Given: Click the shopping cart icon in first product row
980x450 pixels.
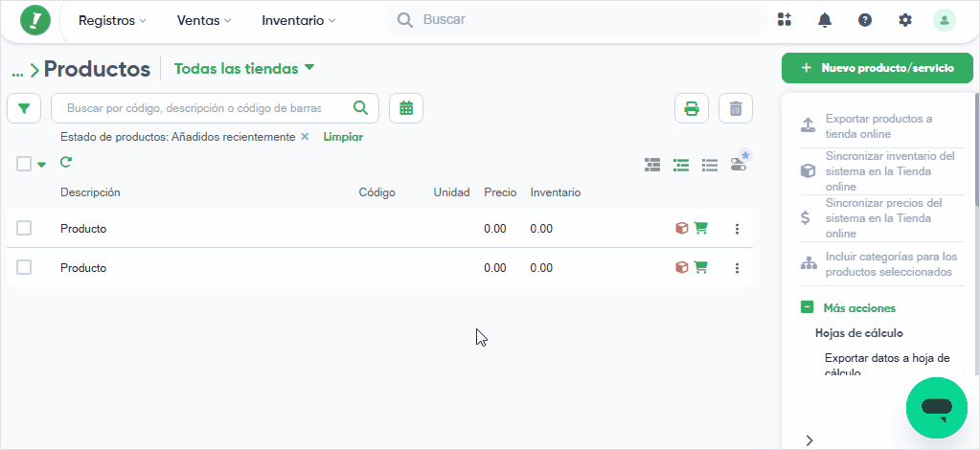Looking at the screenshot, I should tap(700, 229).
